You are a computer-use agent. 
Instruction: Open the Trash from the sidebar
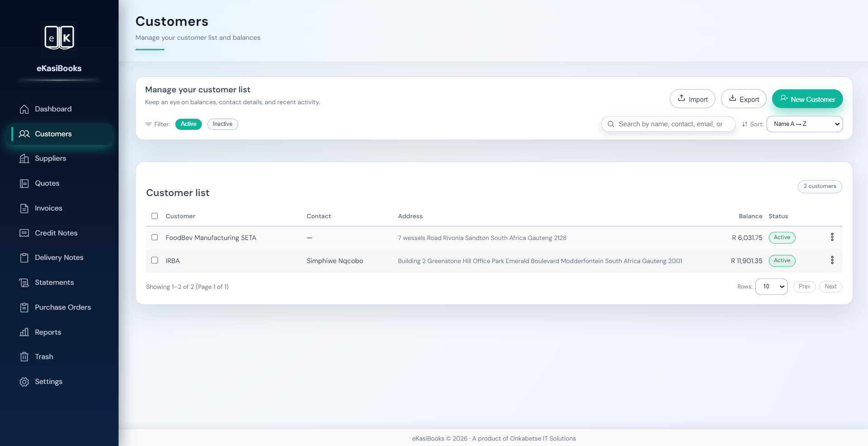click(43, 356)
